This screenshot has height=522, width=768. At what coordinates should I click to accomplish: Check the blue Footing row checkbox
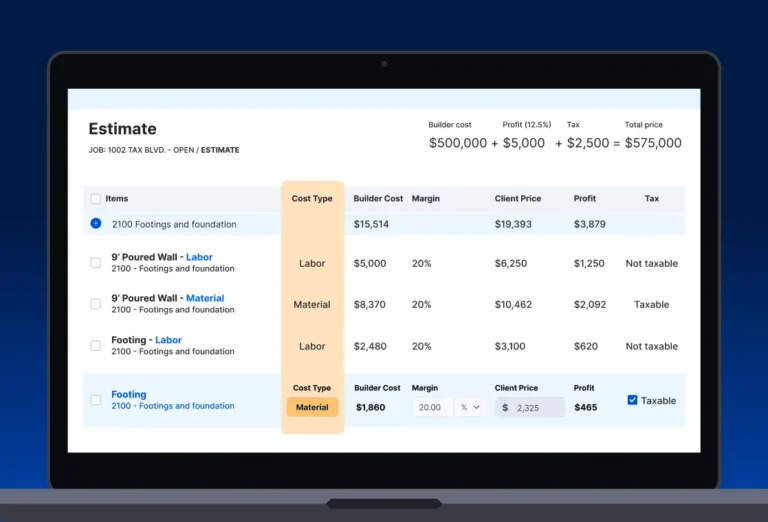pos(96,400)
